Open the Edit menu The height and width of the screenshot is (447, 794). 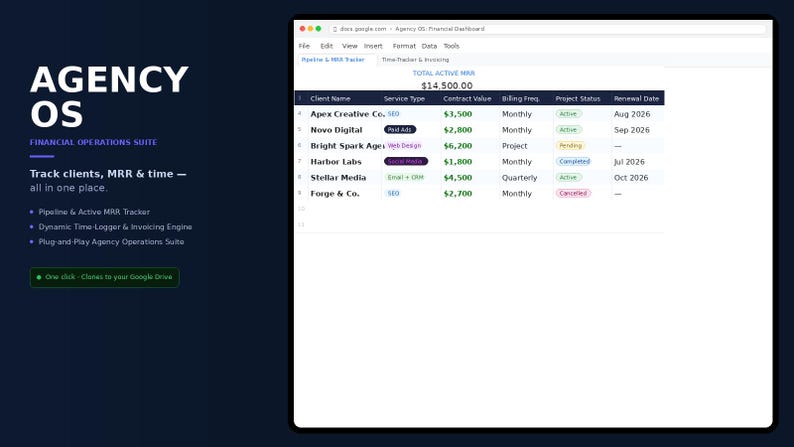pos(327,46)
